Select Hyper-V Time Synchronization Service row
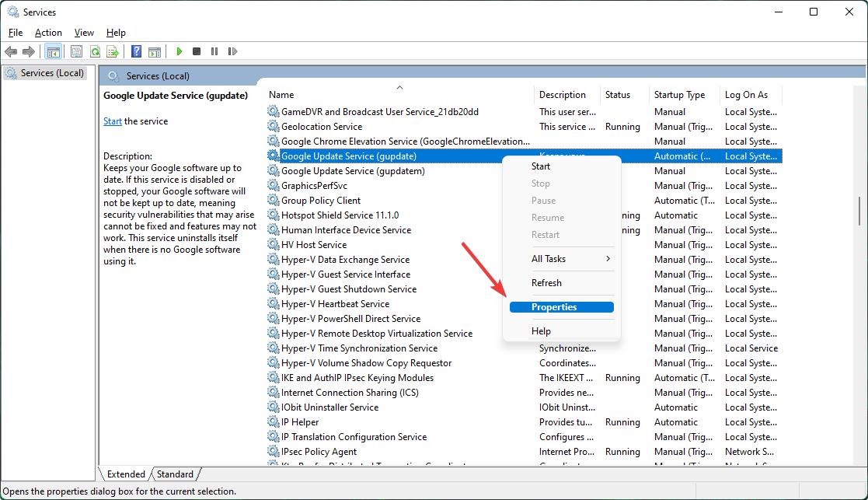Image resolution: width=868 pixels, height=500 pixels. click(x=524, y=348)
